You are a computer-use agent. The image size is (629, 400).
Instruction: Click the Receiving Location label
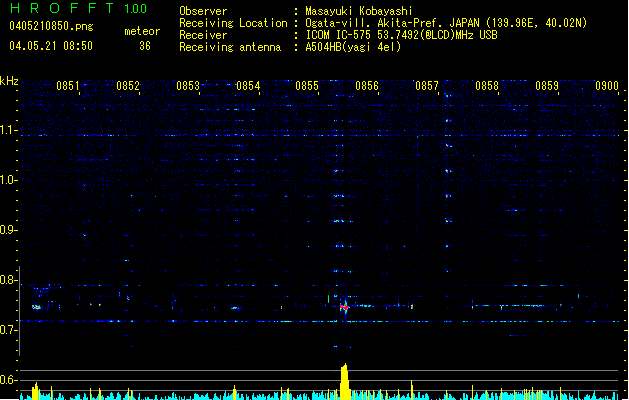coord(233,23)
